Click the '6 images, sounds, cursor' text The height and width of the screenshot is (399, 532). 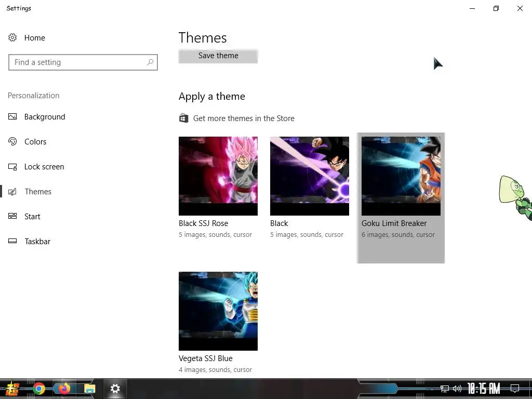pyautogui.click(x=398, y=235)
